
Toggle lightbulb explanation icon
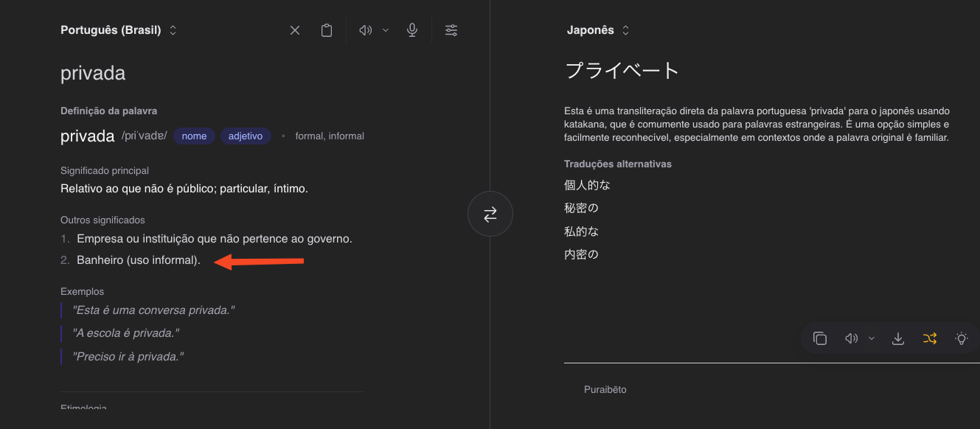click(962, 338)
